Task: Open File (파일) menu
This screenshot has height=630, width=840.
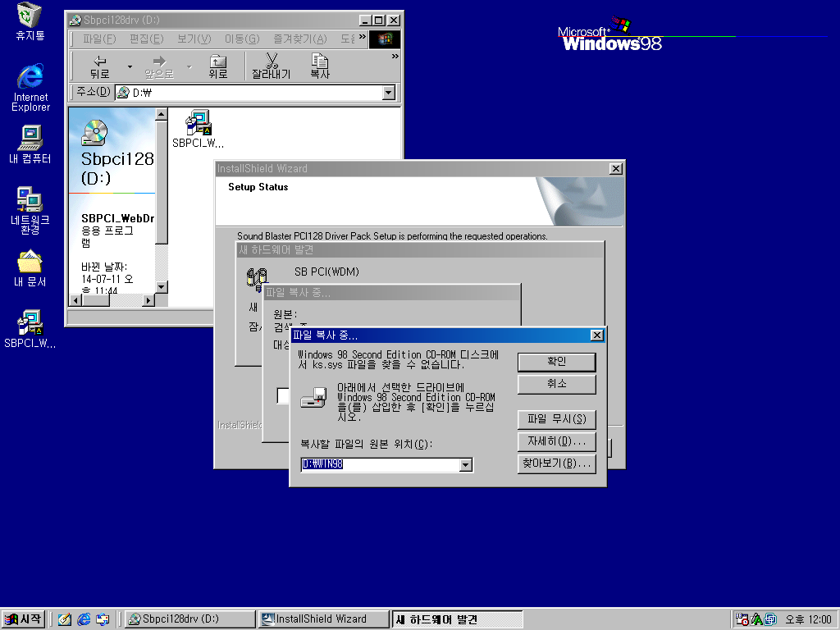Action: (x=99, y=39)
